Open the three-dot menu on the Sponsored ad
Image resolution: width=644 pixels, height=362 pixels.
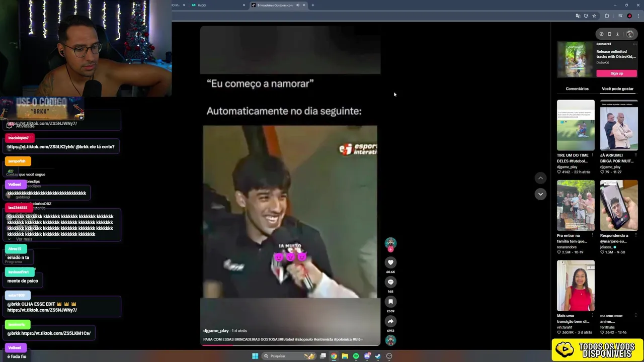[634, 44]
